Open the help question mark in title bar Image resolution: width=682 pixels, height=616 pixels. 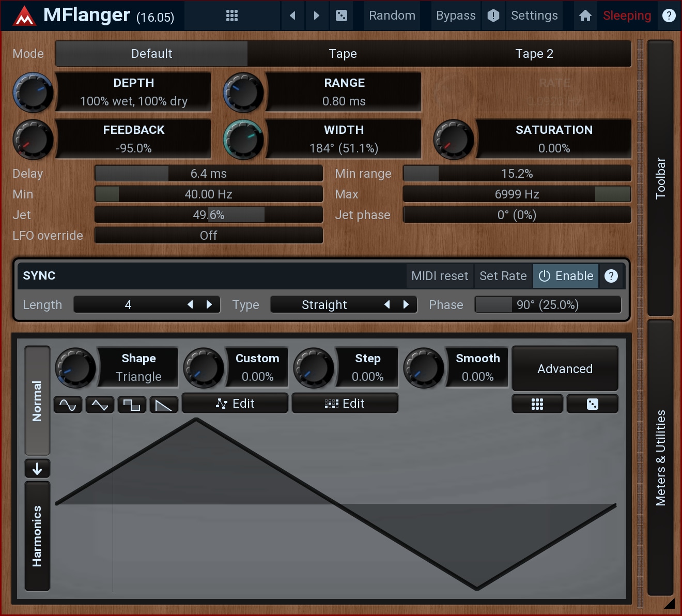coord(669,16)
